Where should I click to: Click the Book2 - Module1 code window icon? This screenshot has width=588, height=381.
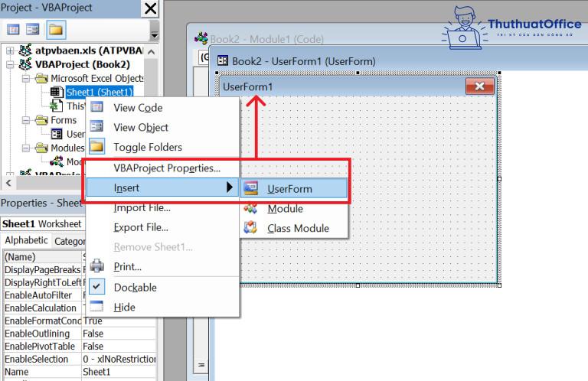pyautogui.click(x=201, y=37)
